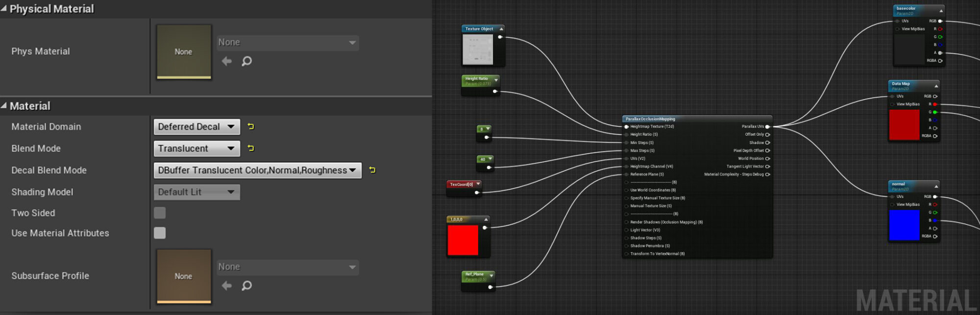The width and height of the screenshot is (980, 315).
Task: Collapse the Physical Material section
Action: click(x=4, y=8)
